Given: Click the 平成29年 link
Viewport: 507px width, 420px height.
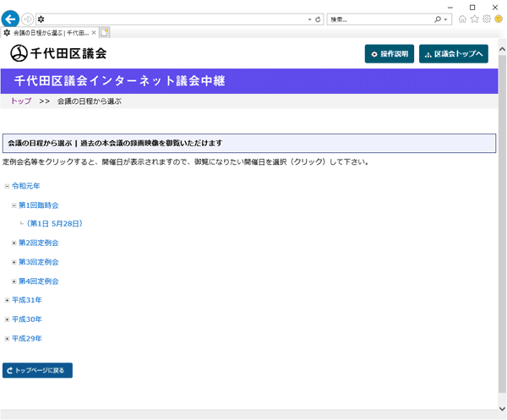Looking at the screenshot, I should [27, 339].
